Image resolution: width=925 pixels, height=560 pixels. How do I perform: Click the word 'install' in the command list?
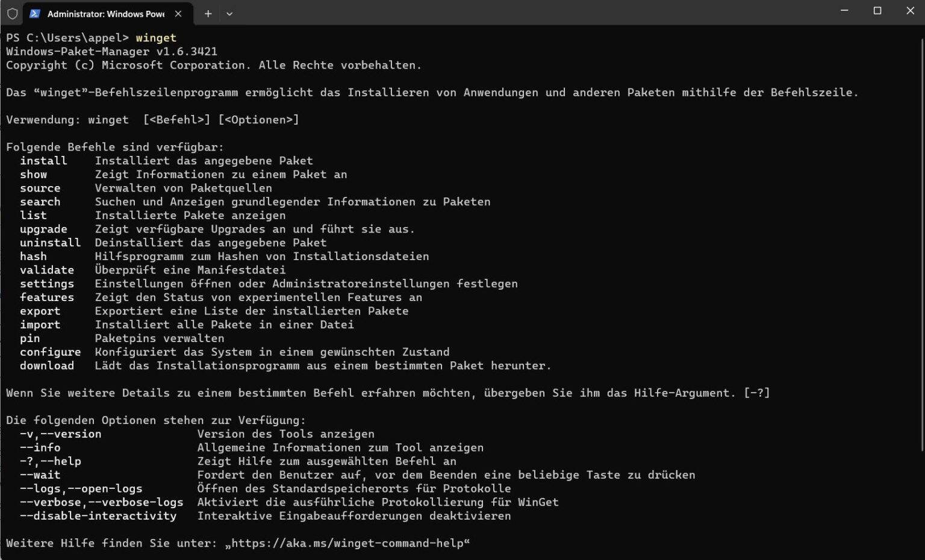(43, 160)
